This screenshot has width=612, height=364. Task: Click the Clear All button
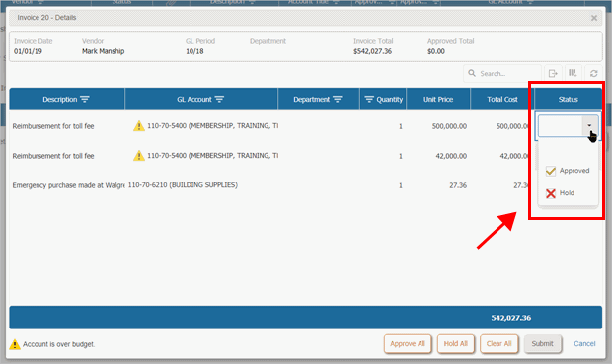coord(498,344)
